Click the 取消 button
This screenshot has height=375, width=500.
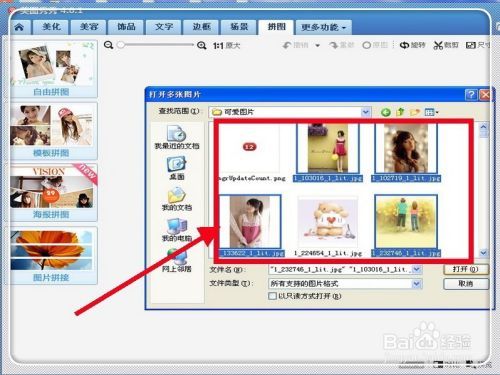466,284
